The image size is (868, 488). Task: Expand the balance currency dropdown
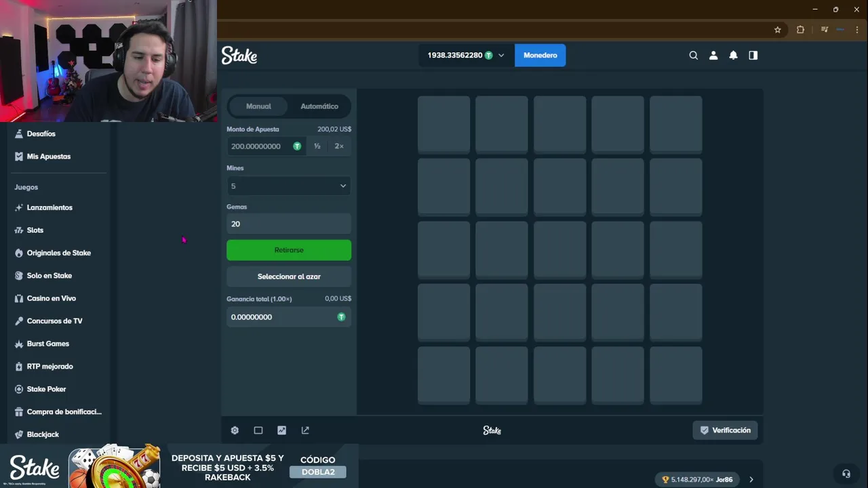pyautogui.click(x=501, y=56)
